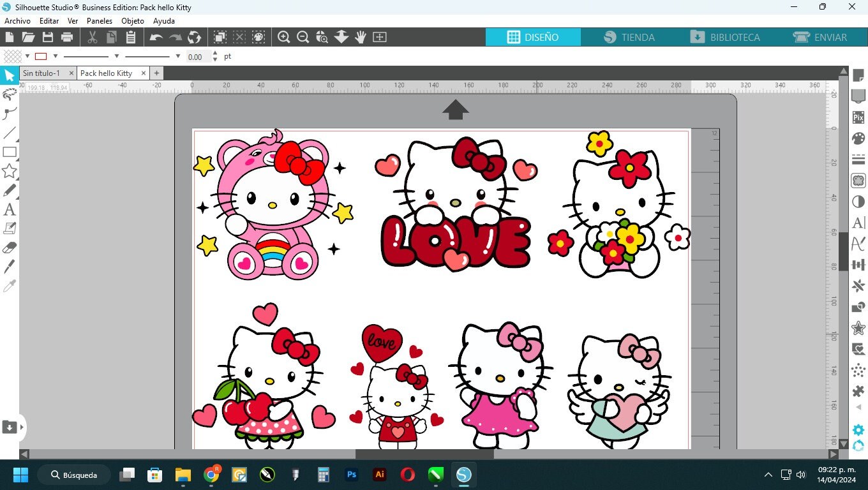868x490 pixels.
Task: Select the Eraser tool
Action: coord(10,247)
